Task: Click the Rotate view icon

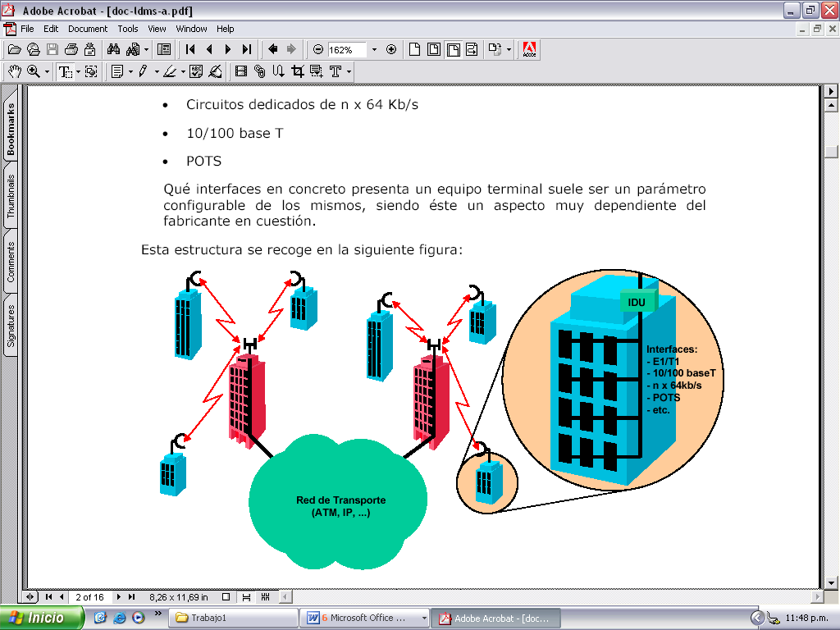Action: (495, 50)
